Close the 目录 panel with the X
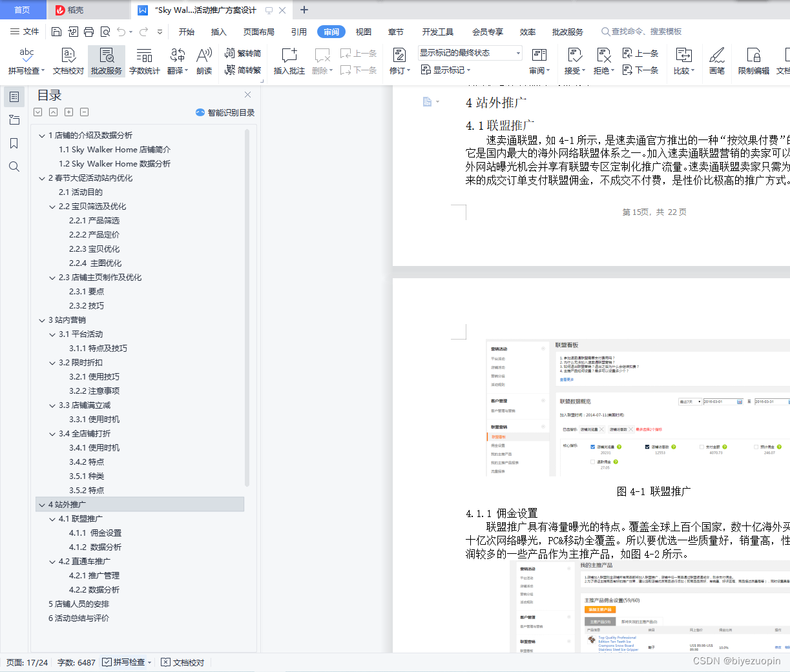This screenshot has height=672, width=790. (x=247, y=95)
